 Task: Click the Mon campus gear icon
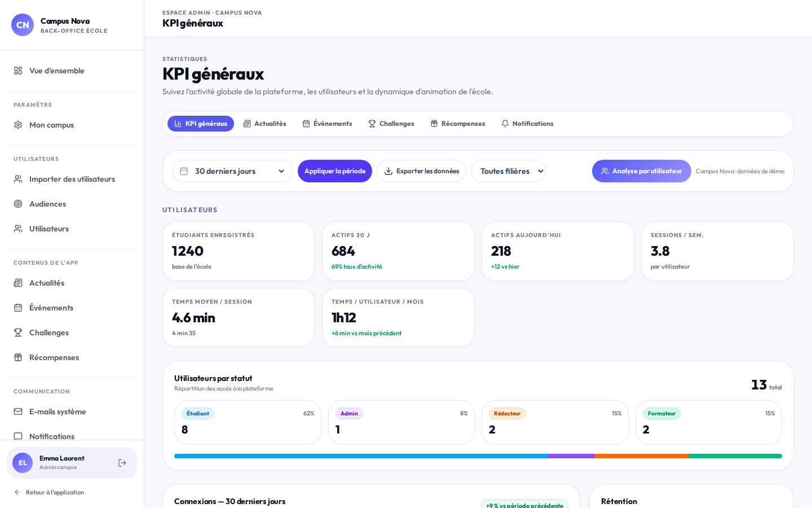(18, 125)
